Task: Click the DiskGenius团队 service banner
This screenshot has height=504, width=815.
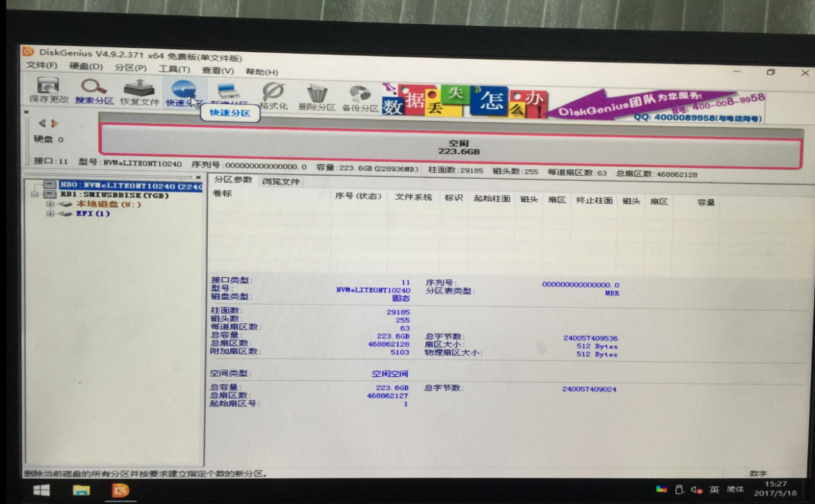Action: pos(656,106)
